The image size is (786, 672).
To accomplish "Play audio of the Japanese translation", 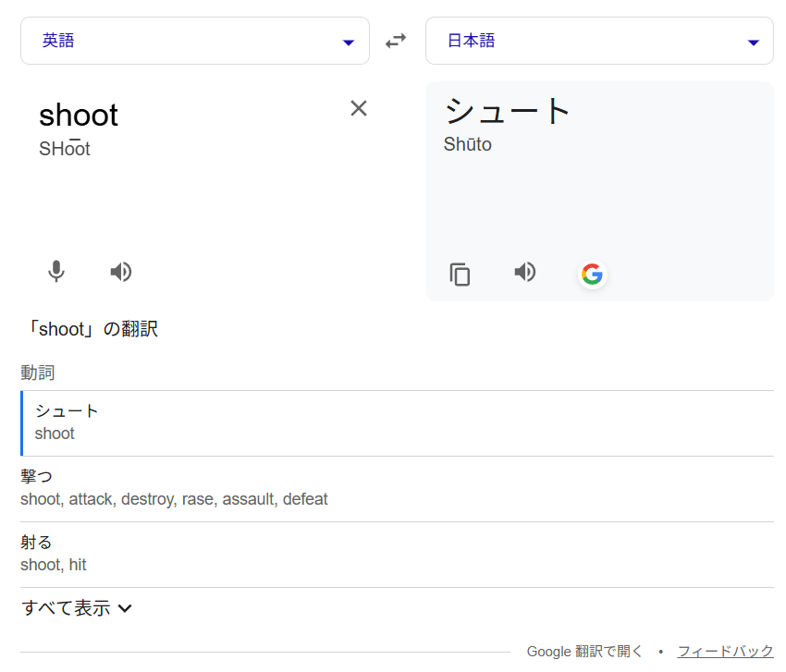I will 525,272.
